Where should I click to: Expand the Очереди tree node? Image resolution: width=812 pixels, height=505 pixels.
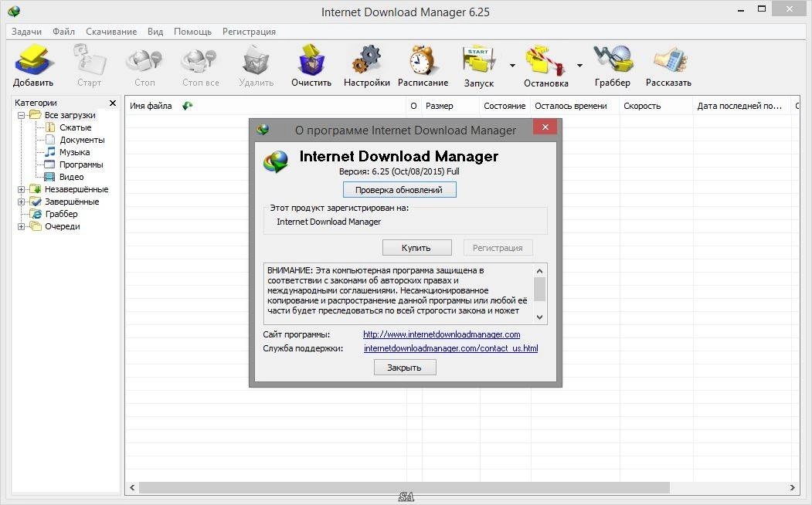(21, 226)
